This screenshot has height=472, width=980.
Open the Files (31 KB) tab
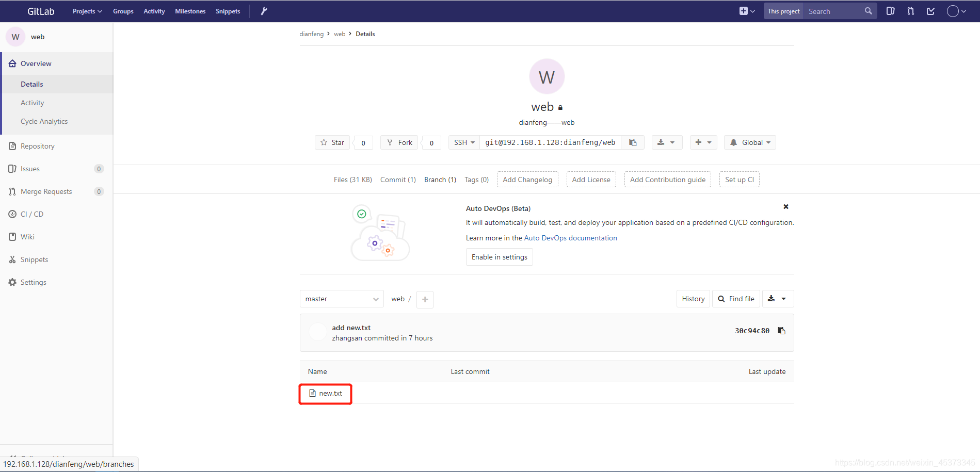coord(352,180)
